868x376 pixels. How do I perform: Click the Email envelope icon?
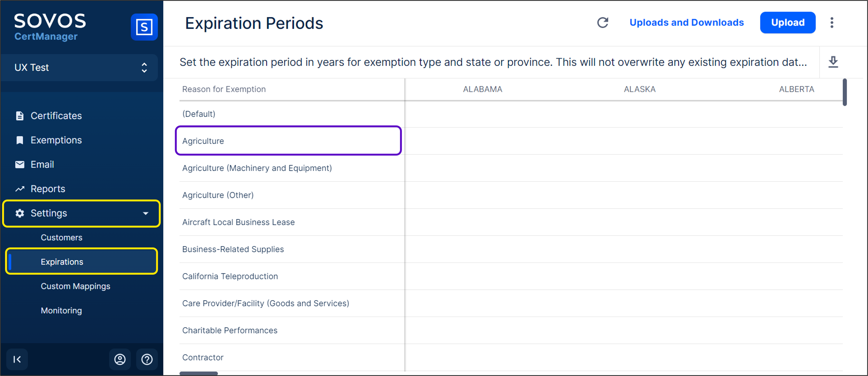tap(20, 164)
